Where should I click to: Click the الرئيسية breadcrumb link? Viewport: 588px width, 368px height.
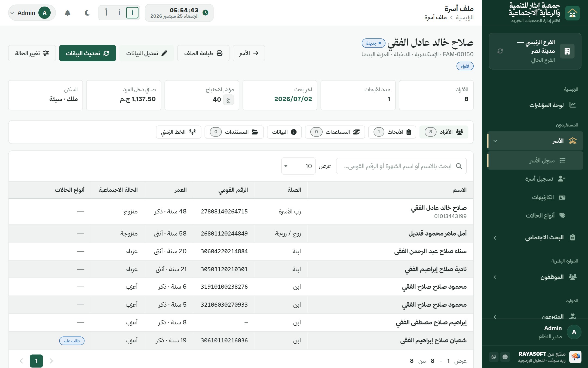coord(465,17)
